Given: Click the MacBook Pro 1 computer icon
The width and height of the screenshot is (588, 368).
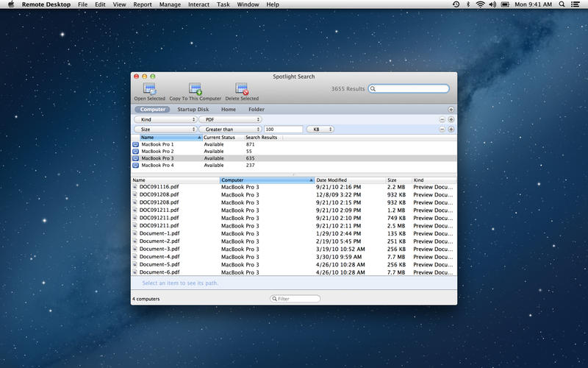Looking at the screenshot, I should (x=136, y=144).
